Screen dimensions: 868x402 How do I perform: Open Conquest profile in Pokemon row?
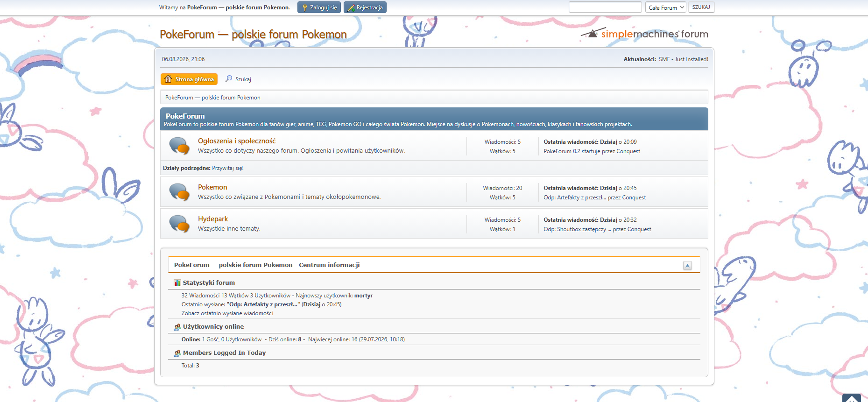coord(634,197)
